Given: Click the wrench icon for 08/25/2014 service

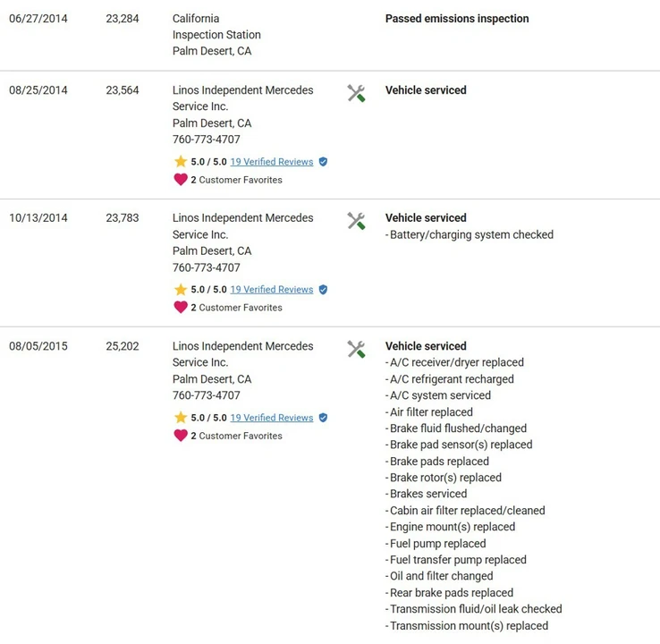Looking at the screenshot, I should (356, 93).
